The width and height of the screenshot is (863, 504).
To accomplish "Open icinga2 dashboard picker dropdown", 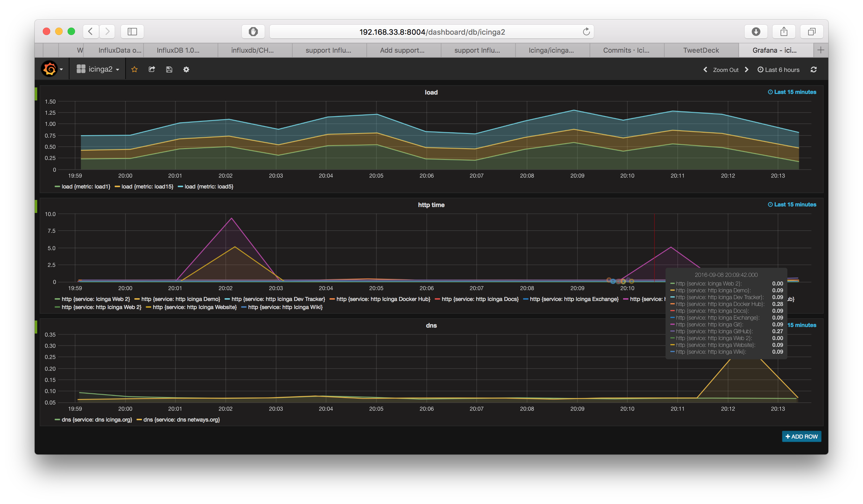I will pos(98,69).
